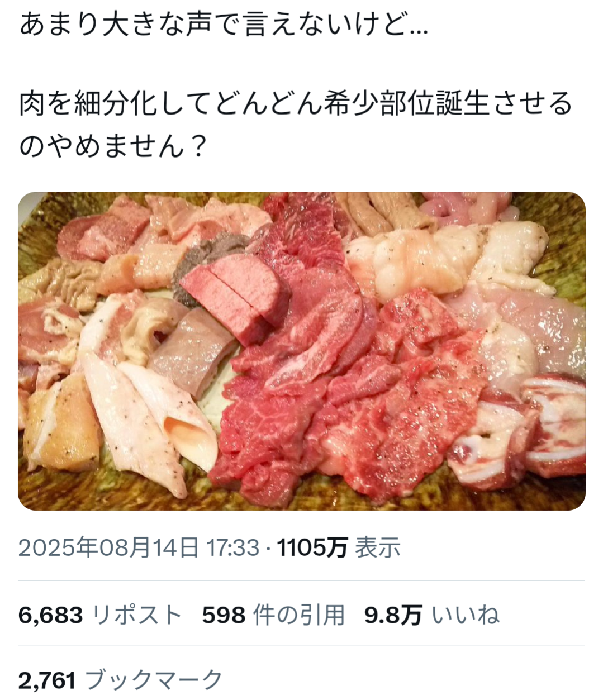
Task: Open the meat platter photo
Action: [302, 351]
